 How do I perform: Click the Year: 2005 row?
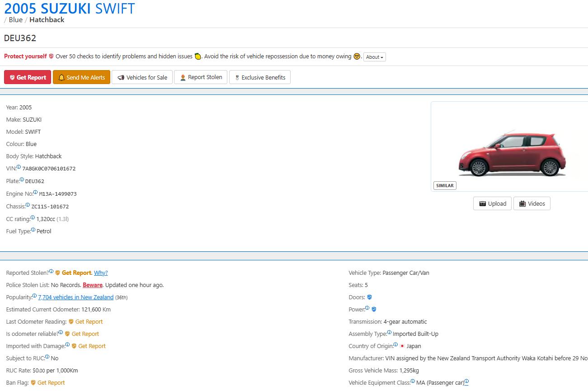(x=19, y=108)
